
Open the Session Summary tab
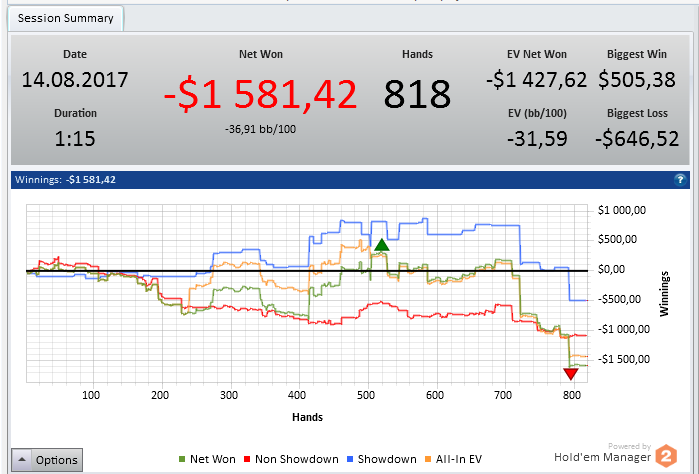pyautogui.click(x=66, y=18)
